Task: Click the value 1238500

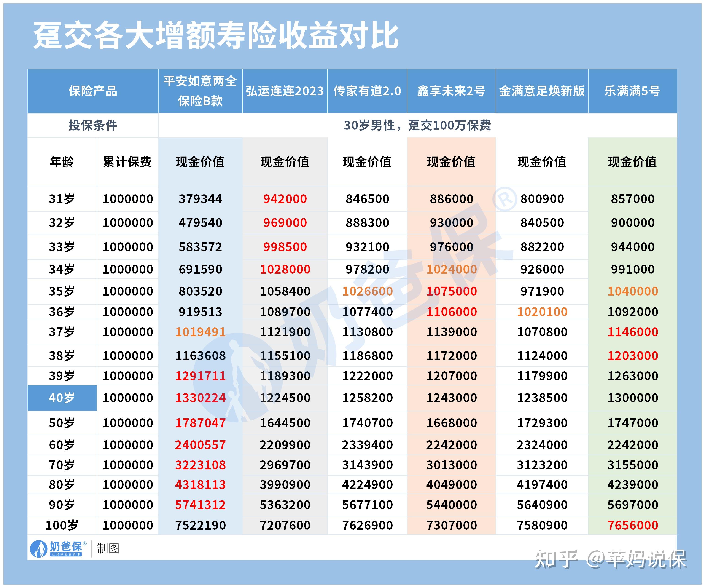Action: (x=542, y=398)
